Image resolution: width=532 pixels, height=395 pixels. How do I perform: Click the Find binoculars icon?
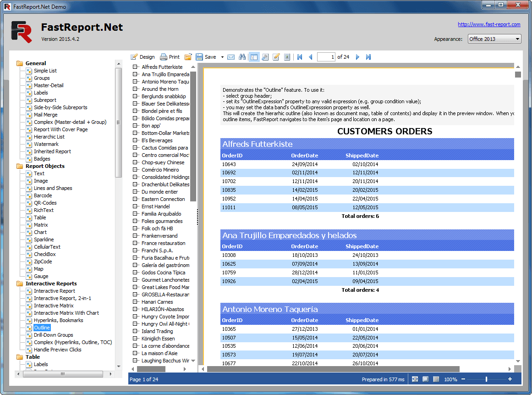(242, 57)
